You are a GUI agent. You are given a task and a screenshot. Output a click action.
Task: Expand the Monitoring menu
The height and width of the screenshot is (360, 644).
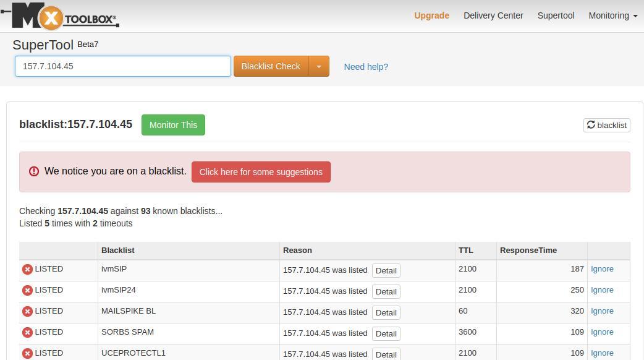pos(612,15)
